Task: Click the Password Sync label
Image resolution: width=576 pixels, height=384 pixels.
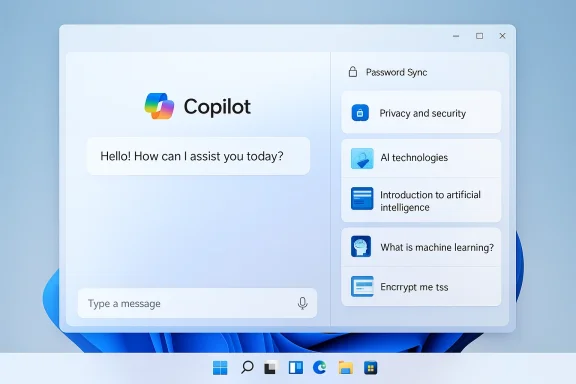Action: coord(396,72)
